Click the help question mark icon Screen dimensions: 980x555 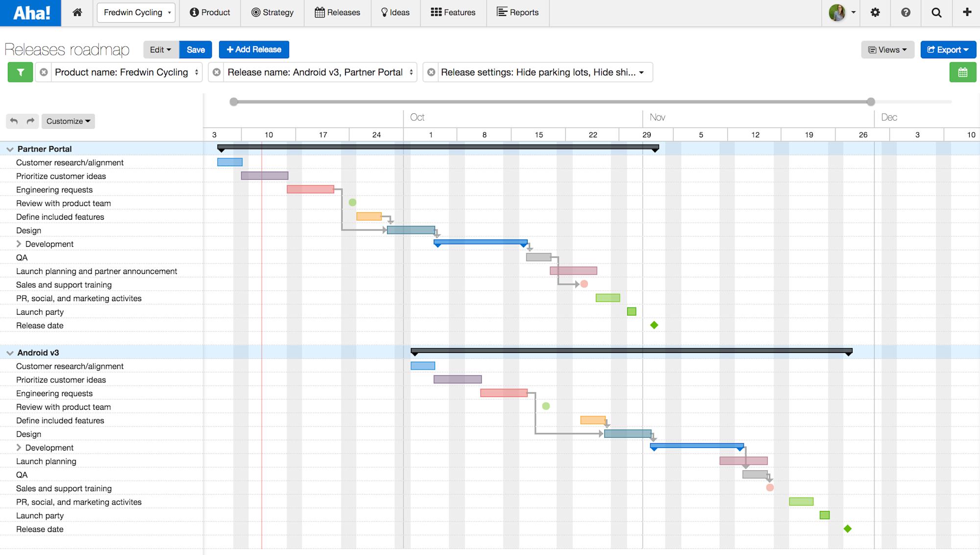click(x=905, y=12)
